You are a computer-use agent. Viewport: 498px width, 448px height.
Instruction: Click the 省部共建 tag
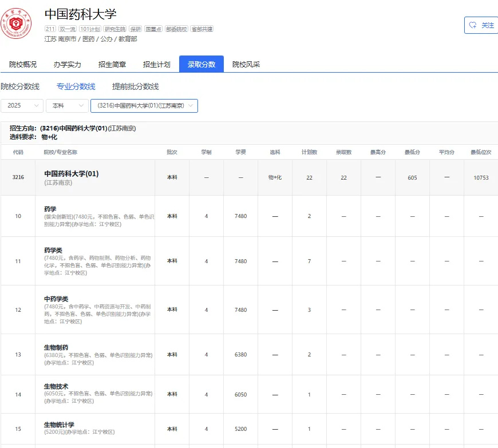point(202,29)
